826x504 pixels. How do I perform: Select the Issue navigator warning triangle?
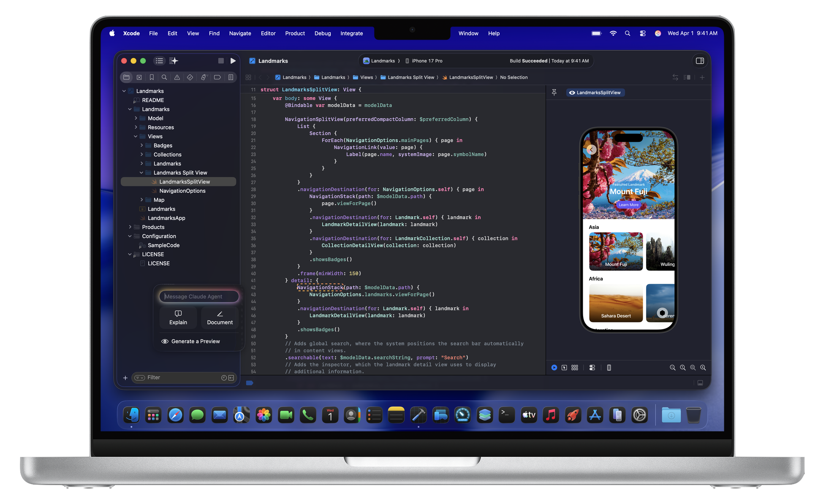[177, 77]
